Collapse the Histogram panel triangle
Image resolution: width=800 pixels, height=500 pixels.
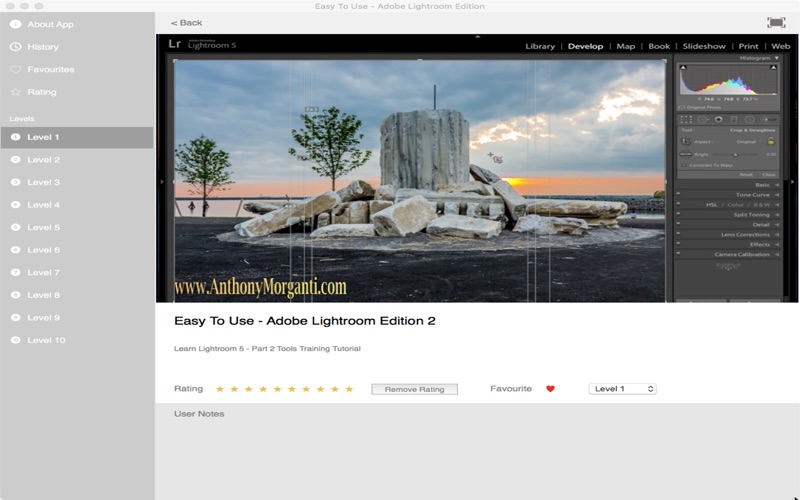pyautogui.click(x=777, y=58)
